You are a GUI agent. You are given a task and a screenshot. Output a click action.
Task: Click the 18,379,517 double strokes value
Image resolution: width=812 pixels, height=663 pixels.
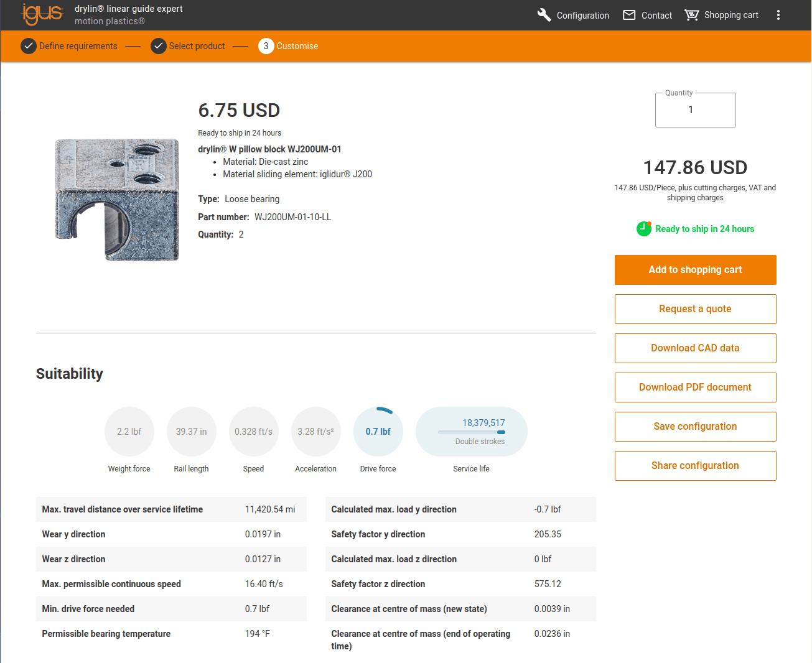tap(483, 423)
